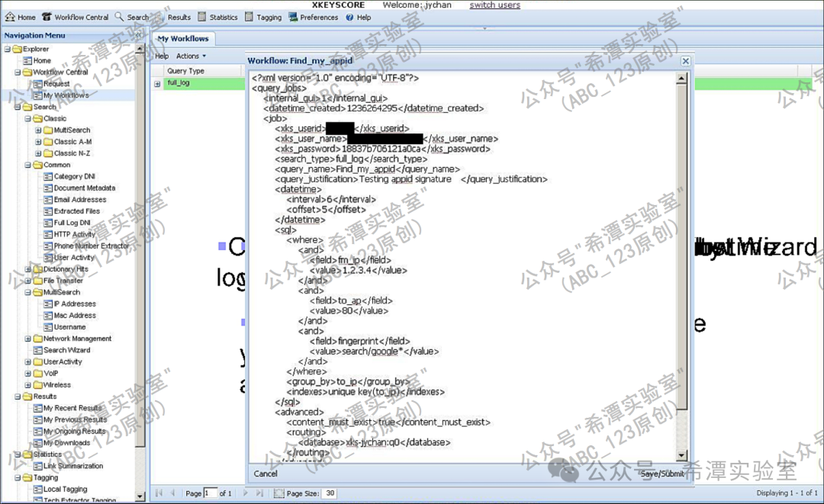Collapse the Navigation Menu panel
The image size is (824, 504).
[139, 35]
